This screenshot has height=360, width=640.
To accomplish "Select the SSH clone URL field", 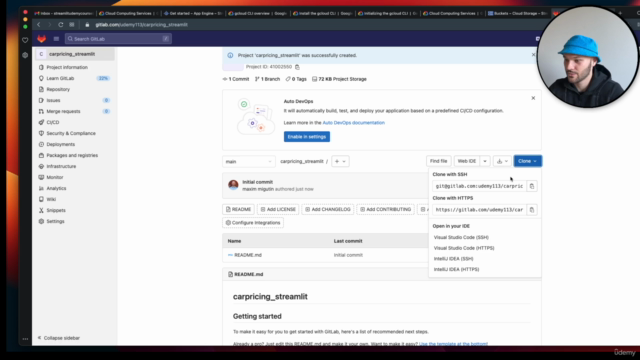I will [x=479, y=186].
